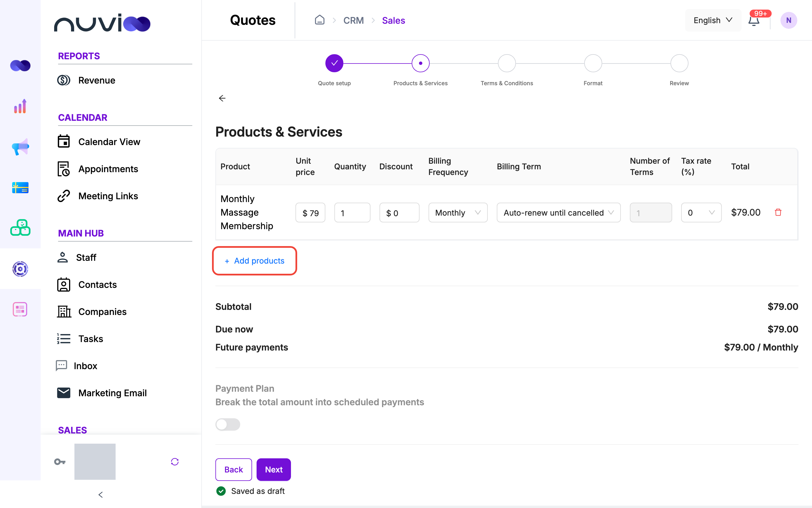
Task: Click the CRM breadcrumb link
Action: pos(353,21)
